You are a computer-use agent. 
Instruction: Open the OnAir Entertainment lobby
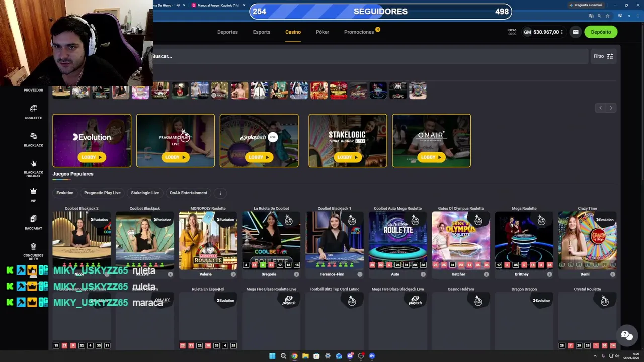tap(431, 157)
